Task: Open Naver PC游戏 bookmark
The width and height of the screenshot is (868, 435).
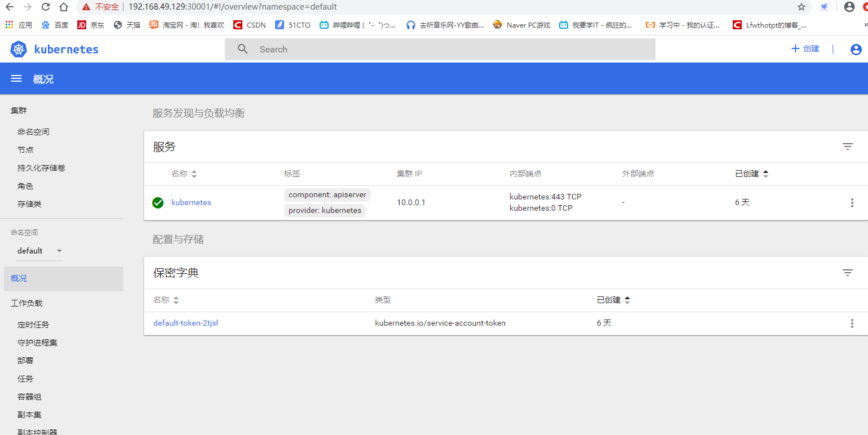Action: [521, 25]
